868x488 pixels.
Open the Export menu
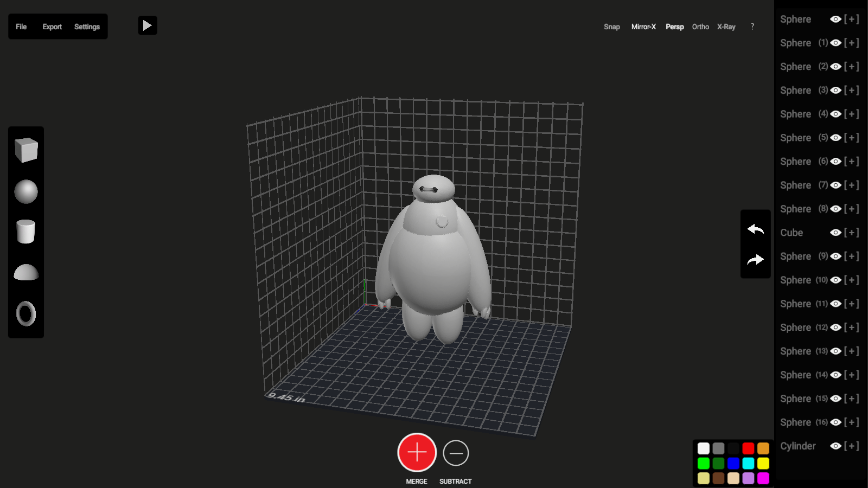click(x=52, y=27)
